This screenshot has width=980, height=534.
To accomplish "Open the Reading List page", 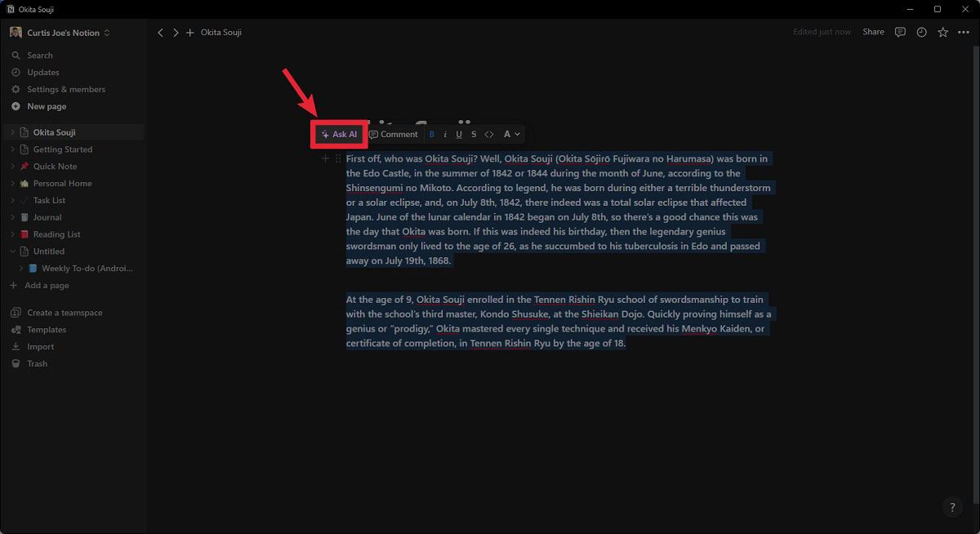I will point(56,234).
